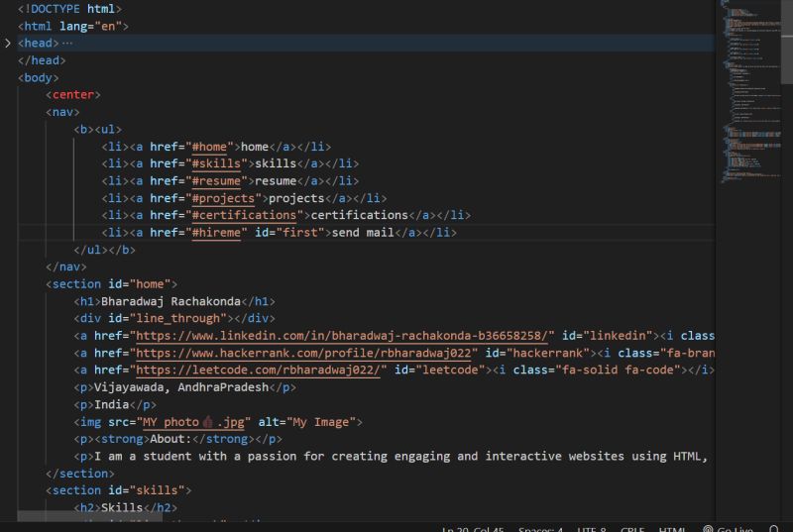Click the #projects href value
Viewport: 793px width, 532px height.
[x=224, y=198]
